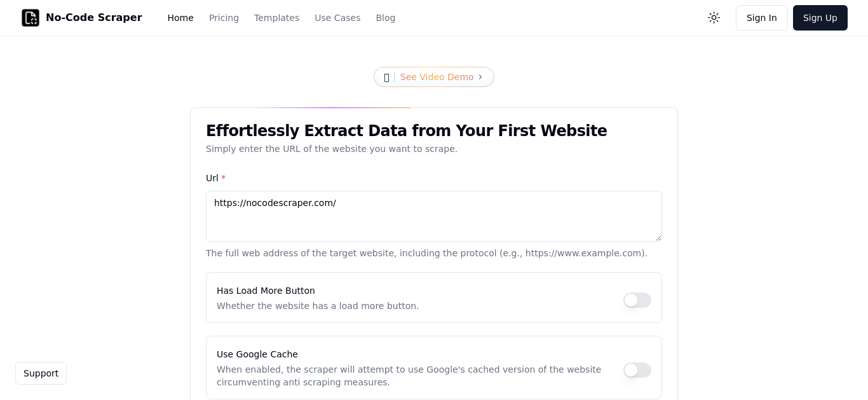
Task: Toggle the sun theme icon
Action: click(714, 18)
